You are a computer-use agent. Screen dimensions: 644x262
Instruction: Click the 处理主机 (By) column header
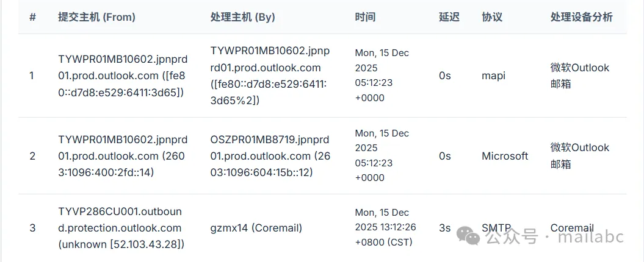tap(242, 17)
